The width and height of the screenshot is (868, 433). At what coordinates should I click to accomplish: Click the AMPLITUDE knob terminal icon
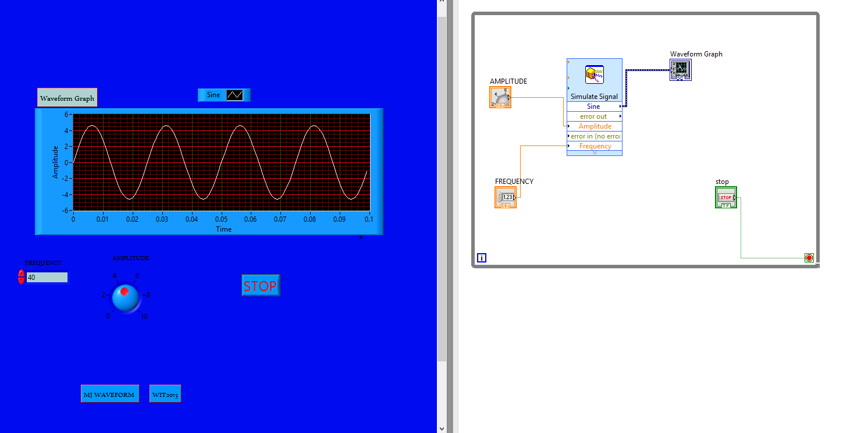500,97
